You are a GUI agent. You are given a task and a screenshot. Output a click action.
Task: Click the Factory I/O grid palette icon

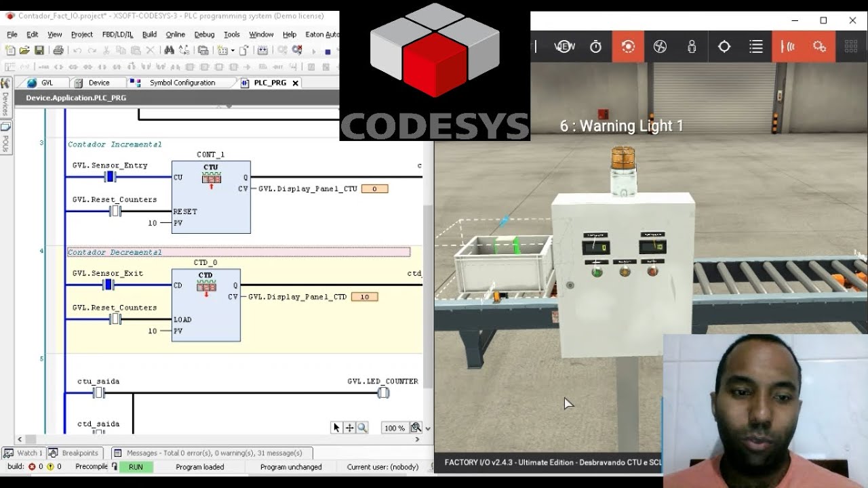pyautogui.click(x=851, y=46)
